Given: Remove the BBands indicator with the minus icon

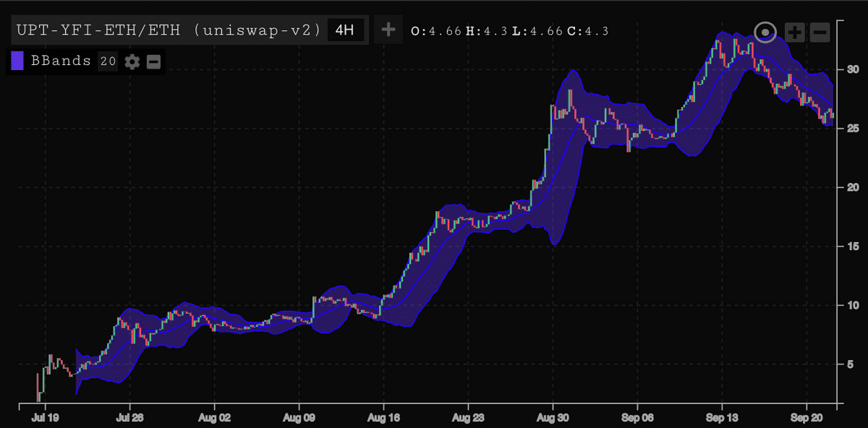Looking at the screenshot, I should [x=153, y=61].
